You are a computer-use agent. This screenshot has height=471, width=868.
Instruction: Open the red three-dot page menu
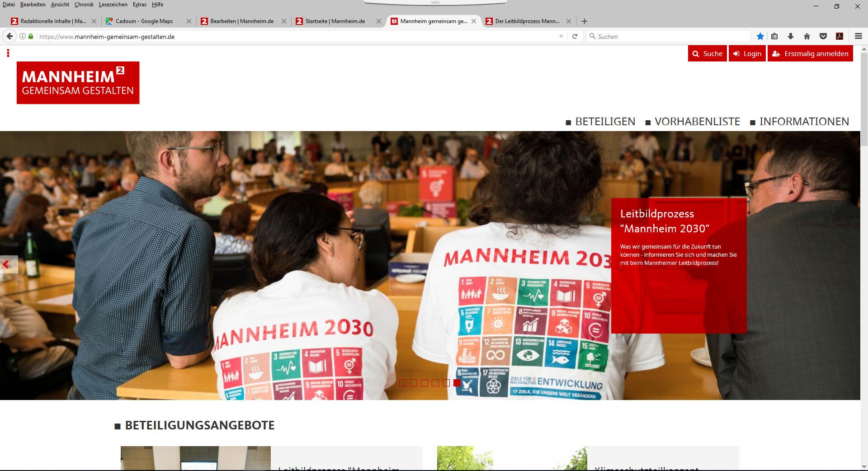(8, 53)
